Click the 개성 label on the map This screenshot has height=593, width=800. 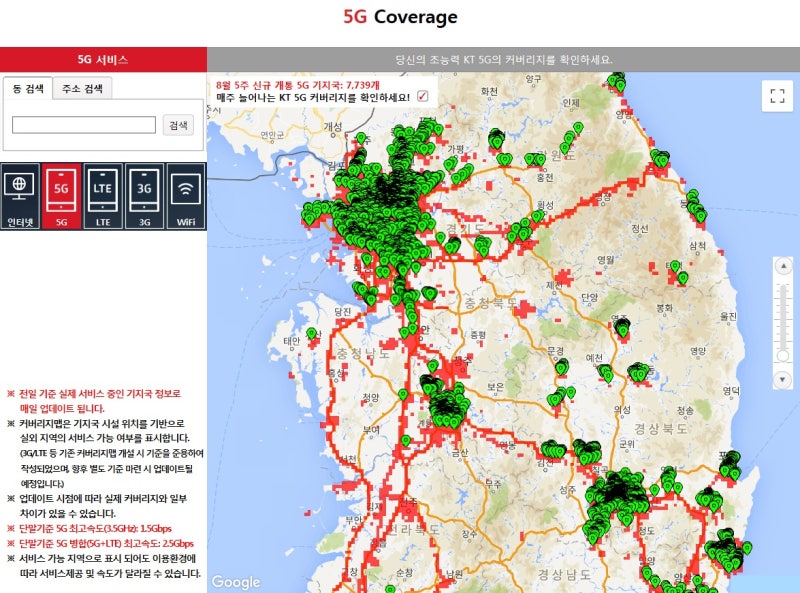[x=333, y=127]
